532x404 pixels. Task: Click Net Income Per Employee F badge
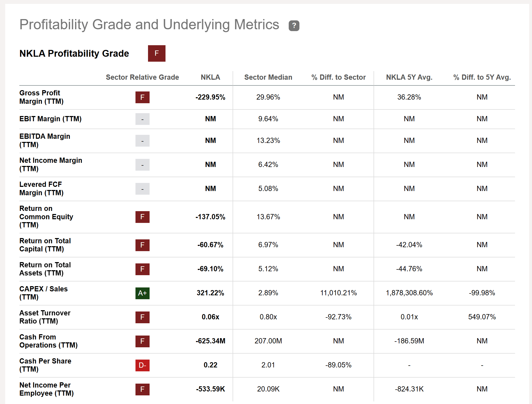(x=142, y=389)
